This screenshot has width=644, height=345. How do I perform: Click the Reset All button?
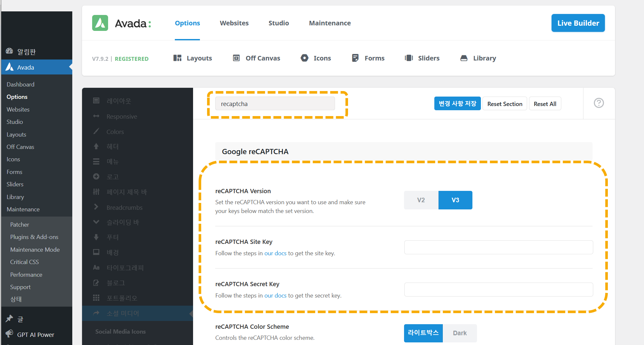click(545, 104)
